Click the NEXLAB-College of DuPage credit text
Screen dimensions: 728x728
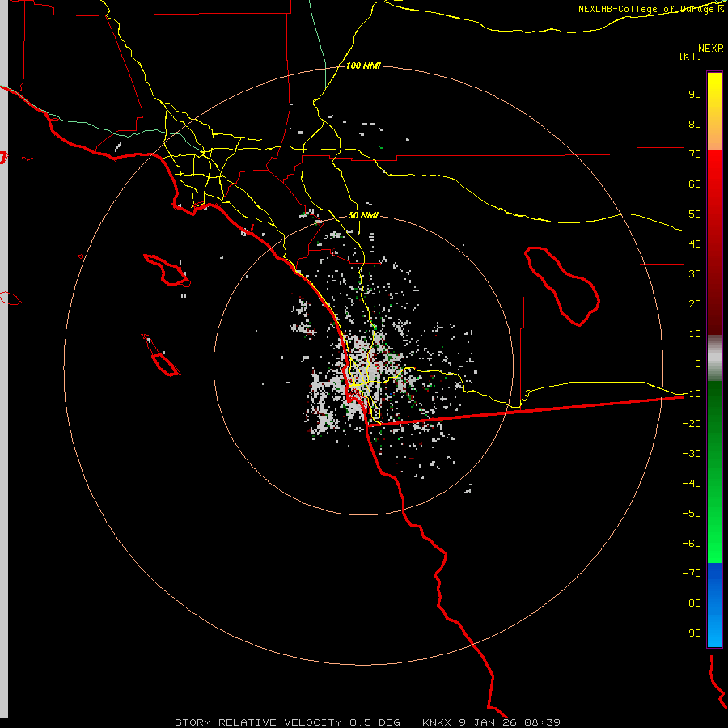click(x=650, y=9)
